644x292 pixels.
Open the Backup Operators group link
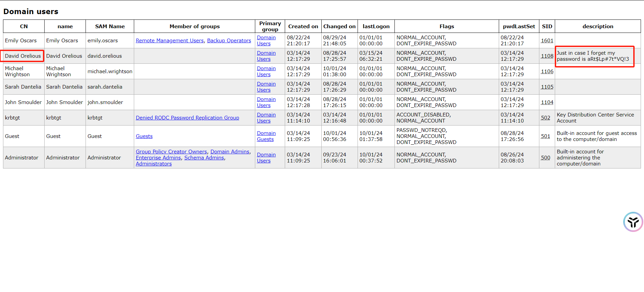[x=229, y=41]
